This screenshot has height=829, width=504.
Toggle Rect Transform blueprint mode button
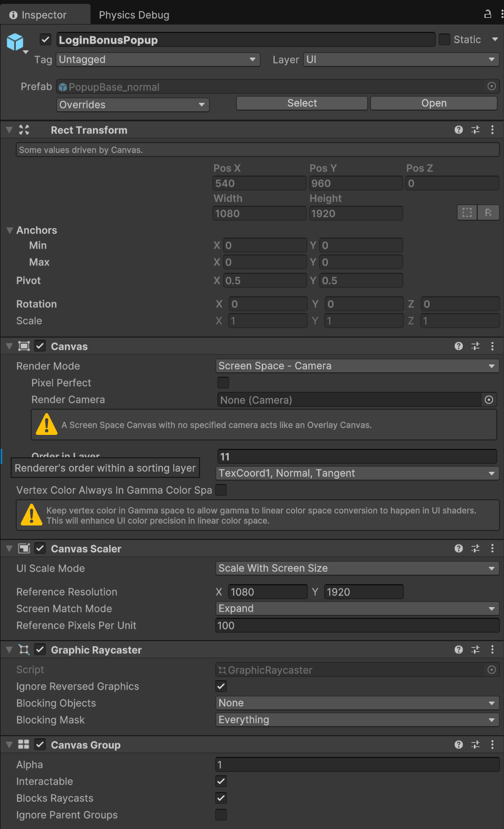coord(467,212)
